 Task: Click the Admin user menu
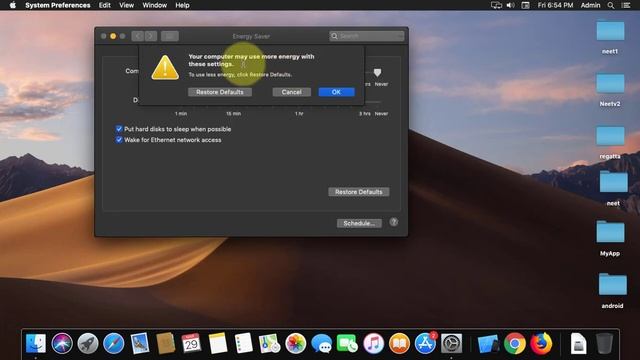(590, 5)
